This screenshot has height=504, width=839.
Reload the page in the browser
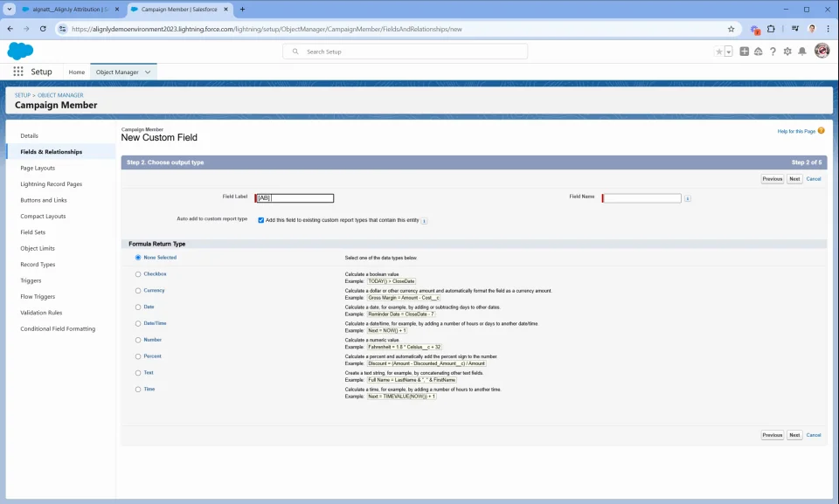click(x=43, y=29)
